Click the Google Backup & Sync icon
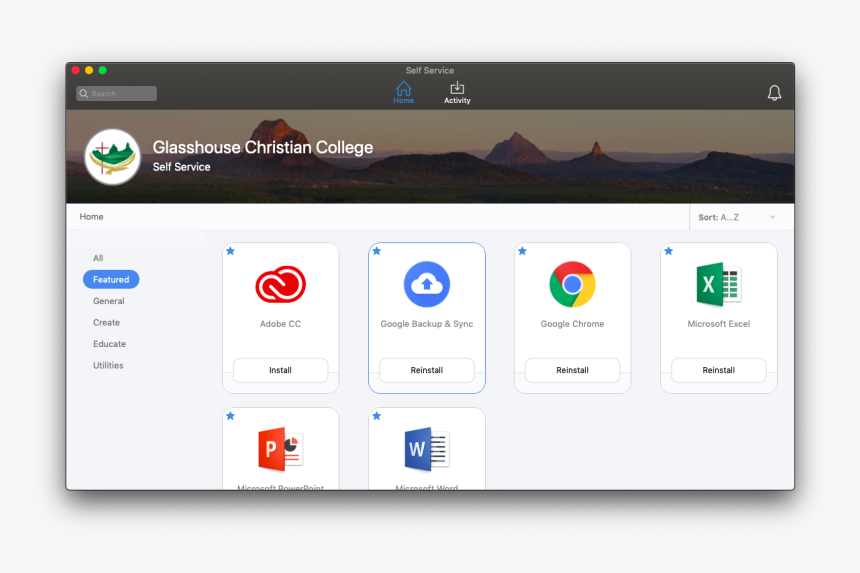860x573 pixels. [427, 284]
